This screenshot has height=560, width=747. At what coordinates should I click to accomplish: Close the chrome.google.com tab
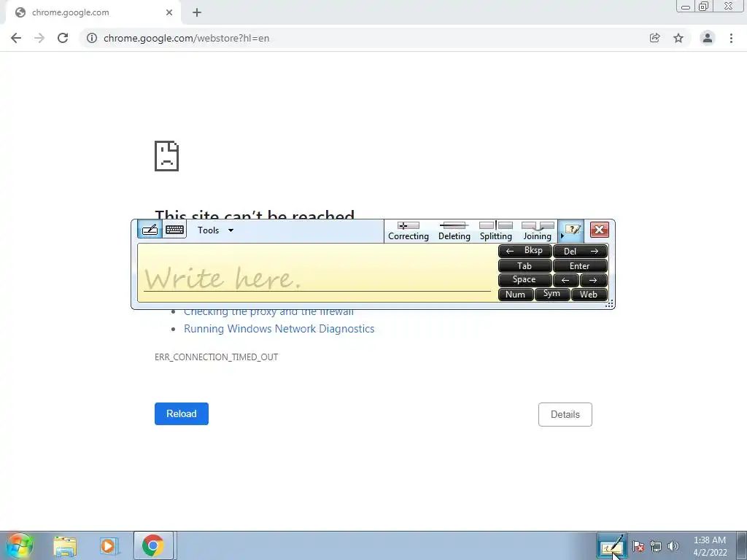(169, 12)
